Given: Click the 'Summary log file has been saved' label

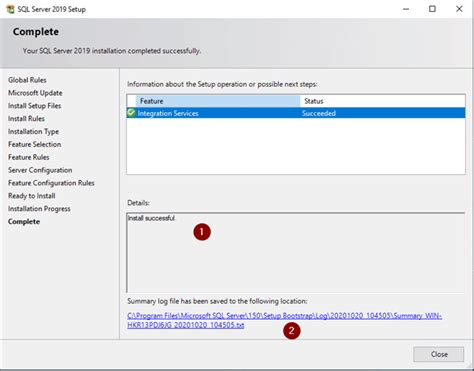Looking at the screenshot, I should click(217, 301).
